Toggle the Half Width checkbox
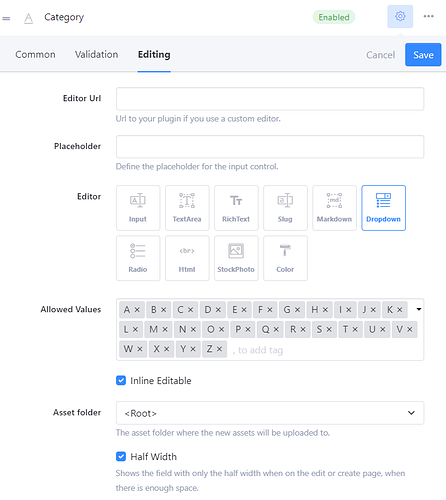This screenshot has width=446, height=500. coord(121,456)
